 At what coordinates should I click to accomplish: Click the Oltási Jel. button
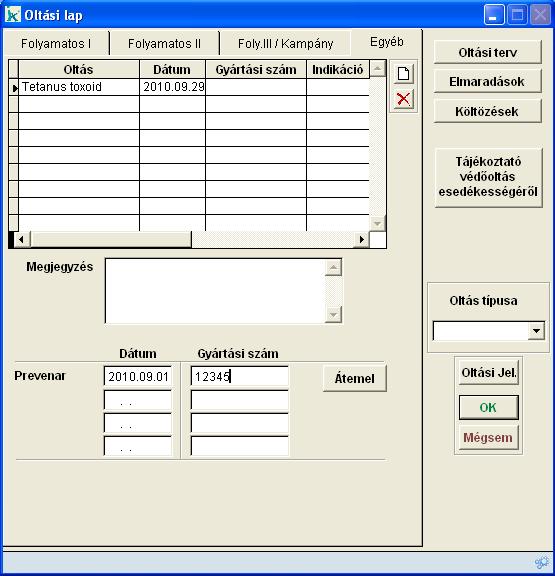click(x=489, y=372)
